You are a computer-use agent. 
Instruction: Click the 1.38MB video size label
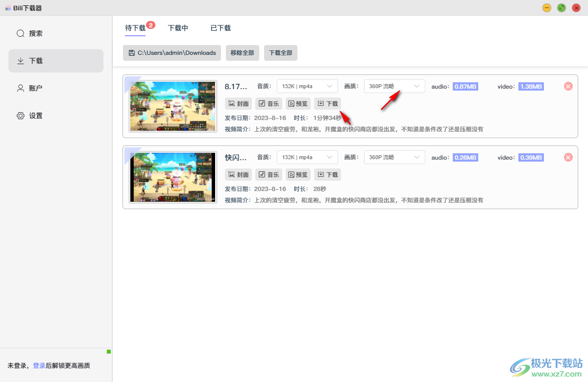click(531, 86)
